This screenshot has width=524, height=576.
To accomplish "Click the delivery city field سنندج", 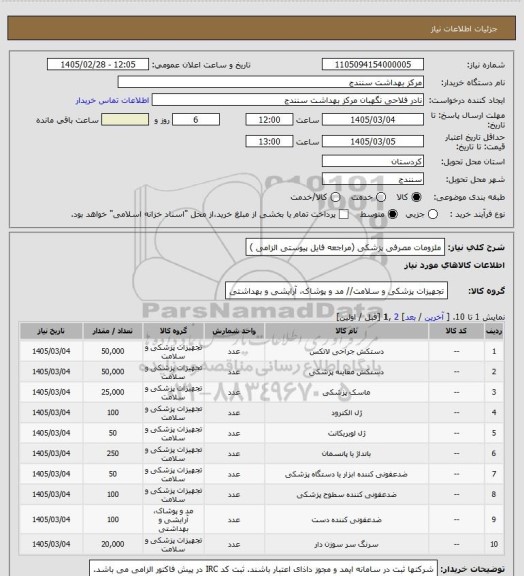I will coord(373,179).
